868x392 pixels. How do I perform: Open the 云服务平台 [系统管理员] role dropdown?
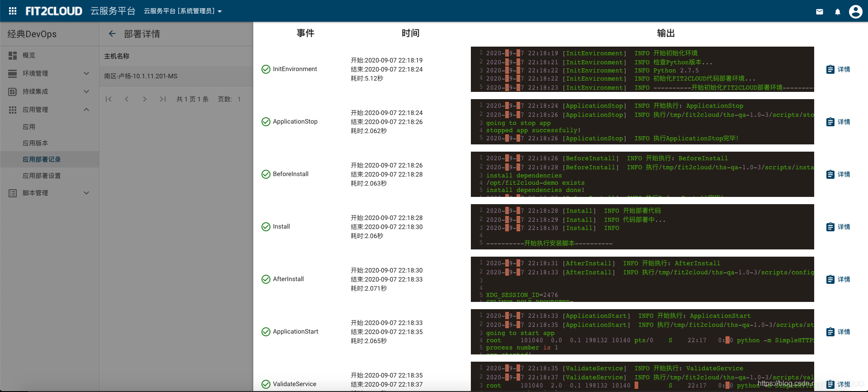(x=183, y=11)
